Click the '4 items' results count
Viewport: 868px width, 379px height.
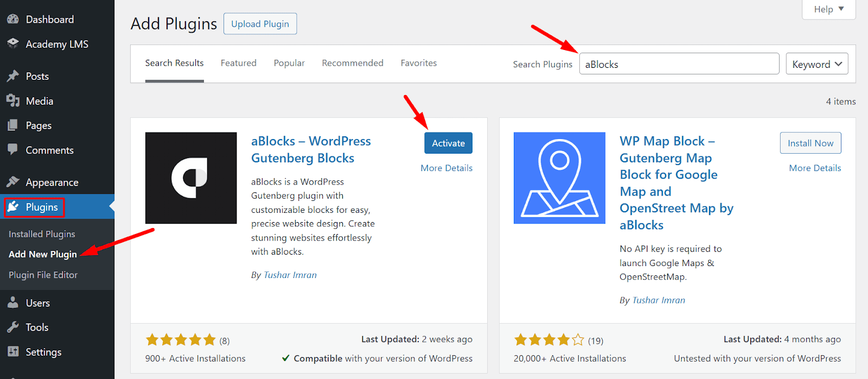841,102
